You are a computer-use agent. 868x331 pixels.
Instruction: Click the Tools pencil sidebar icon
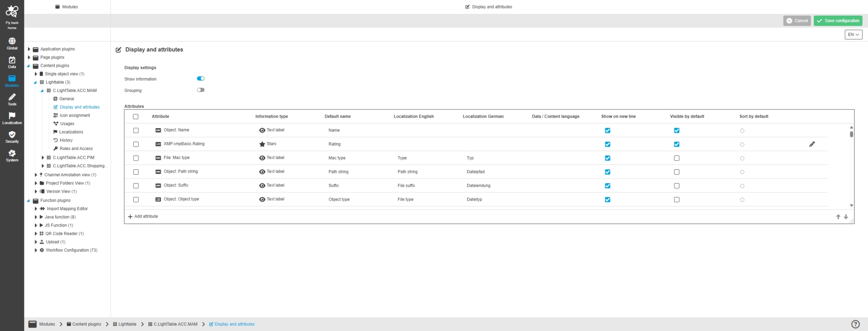tap(12, 99)
